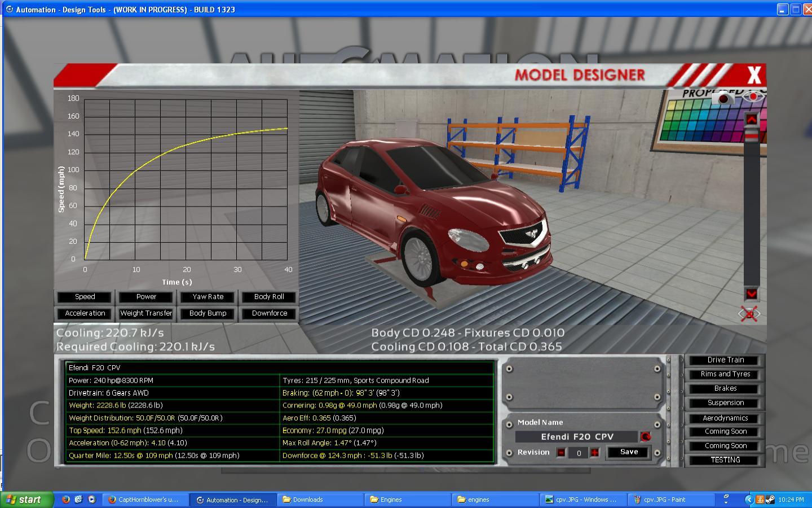This screenshot has width=812, height=508.
Task: Show the Acceleration graph
Action: (x=85, y=313)
